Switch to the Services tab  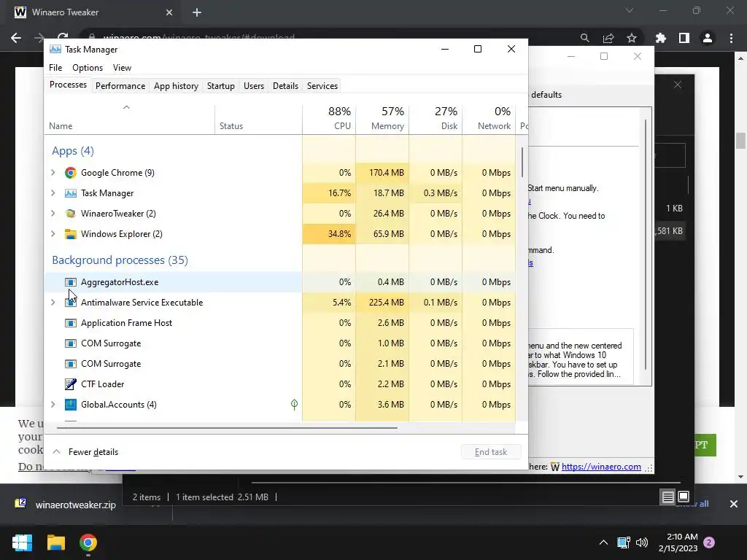tap(322, 86)
